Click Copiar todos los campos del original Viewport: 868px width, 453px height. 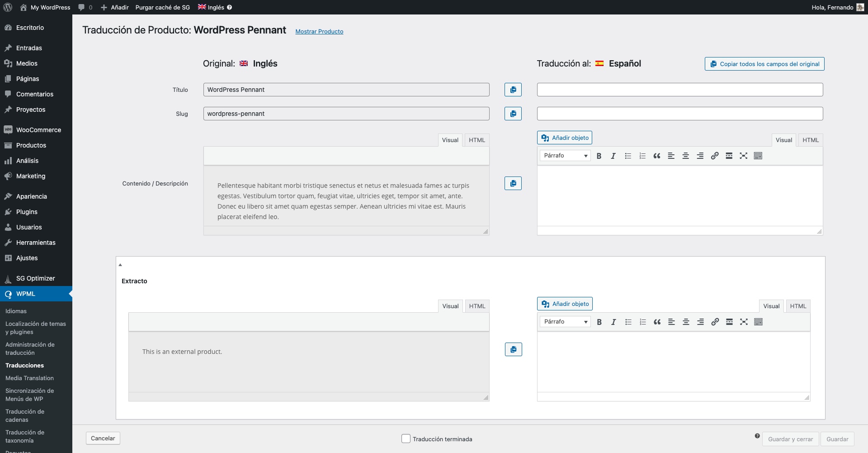tap(764, 64)
